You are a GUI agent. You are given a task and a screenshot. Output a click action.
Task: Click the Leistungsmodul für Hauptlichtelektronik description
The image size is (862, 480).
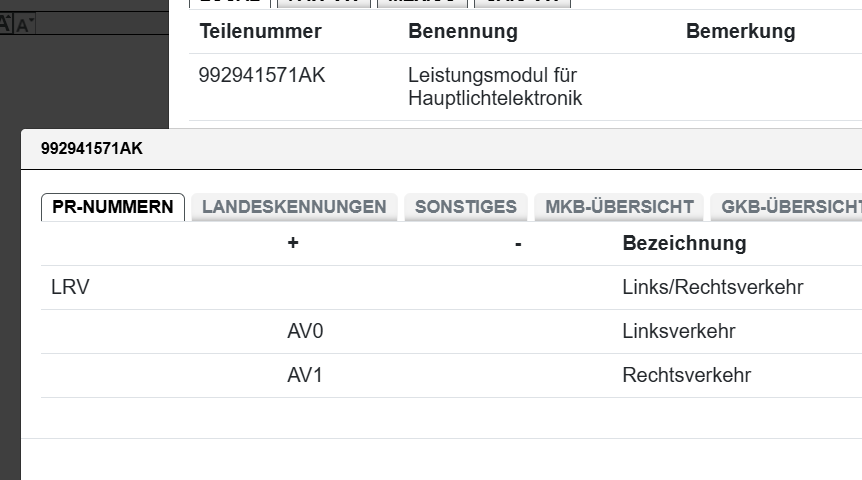(x=495, y=87)
